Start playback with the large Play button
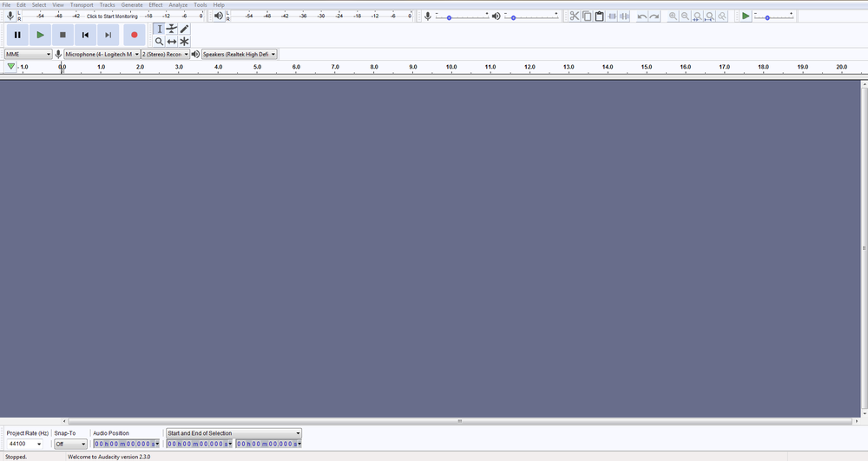868x461 pixels. (41, 35)
